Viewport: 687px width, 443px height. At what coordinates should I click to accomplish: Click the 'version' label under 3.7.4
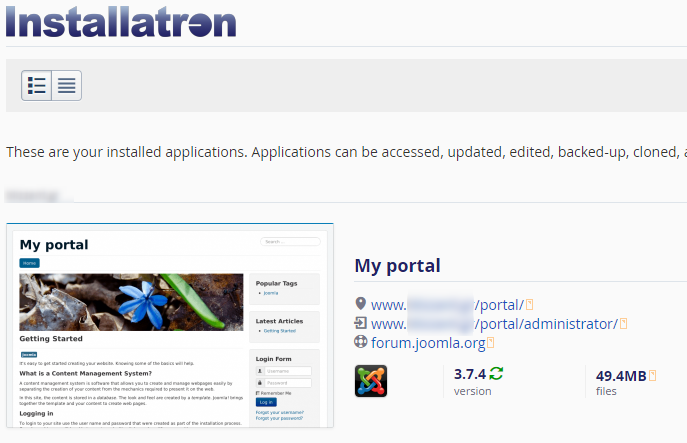click(x=472, y=391)
